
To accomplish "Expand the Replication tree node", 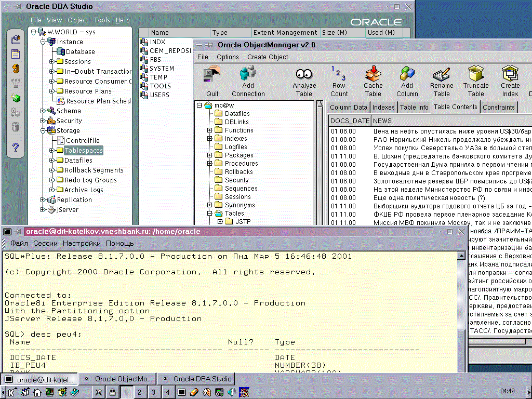I will click(x=43, y=200).
